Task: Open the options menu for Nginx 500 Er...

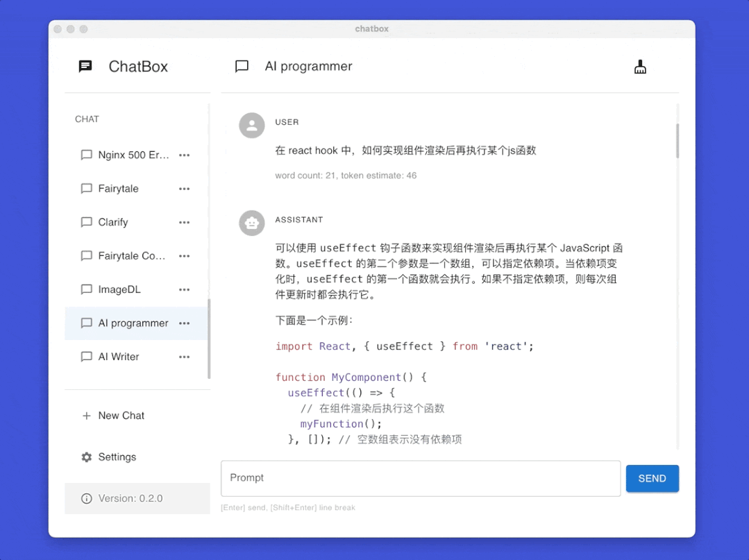Action: tap(184, 155)
